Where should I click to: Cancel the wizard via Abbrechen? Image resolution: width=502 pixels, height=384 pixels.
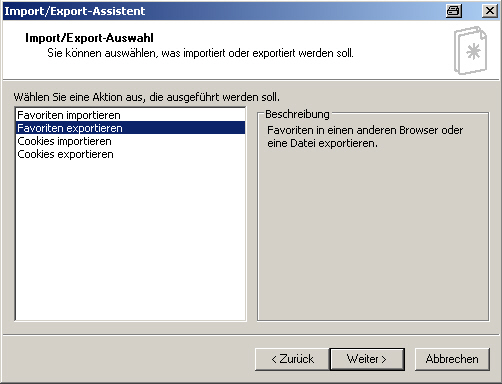pyautogui.click(x=452, y=359)
